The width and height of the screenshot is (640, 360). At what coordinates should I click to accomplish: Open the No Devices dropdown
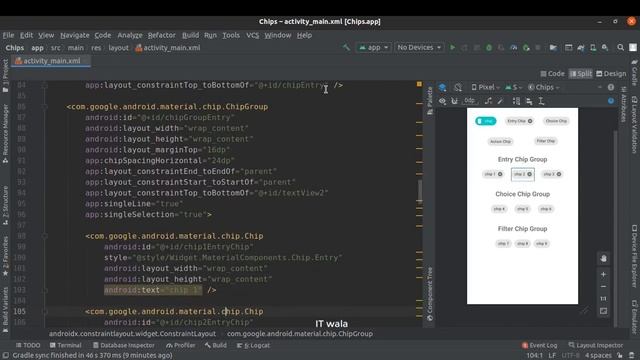coord(419,48)
